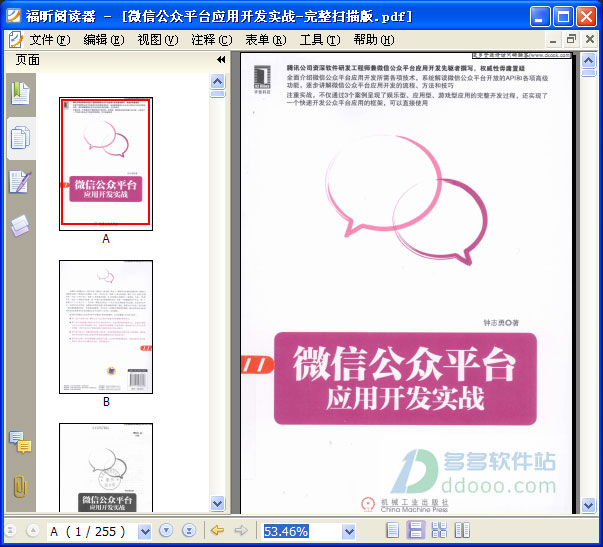Select page A thumbnail
The height and width of the screenshot is (547, 603).
106,163
